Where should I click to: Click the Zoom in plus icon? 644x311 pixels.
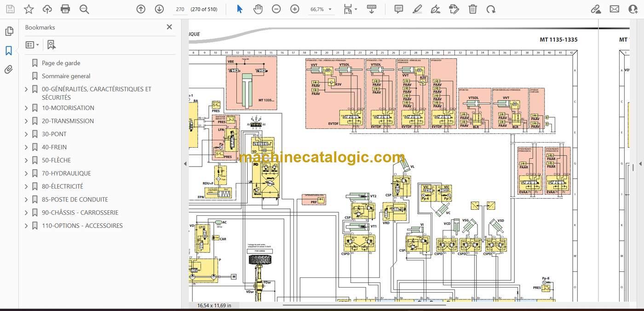point(295,9)
